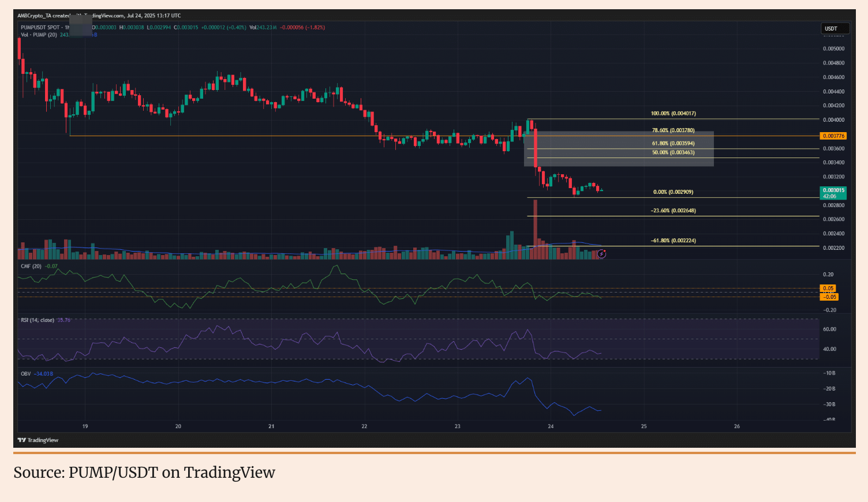Click the 0.00% (0.002909) Fibonacci label
868x502 pixels.
[x=673, y=192]
